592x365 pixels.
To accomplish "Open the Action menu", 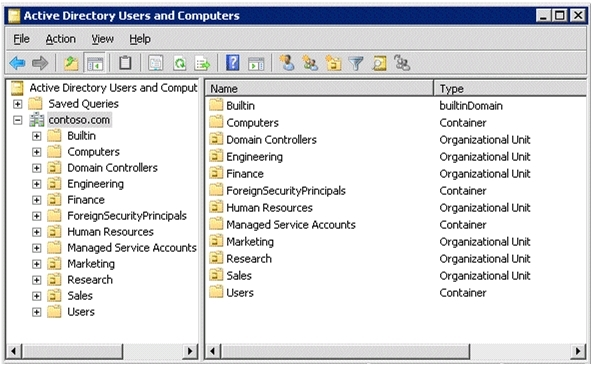I will pyautogui.click(x=60, y=39).
